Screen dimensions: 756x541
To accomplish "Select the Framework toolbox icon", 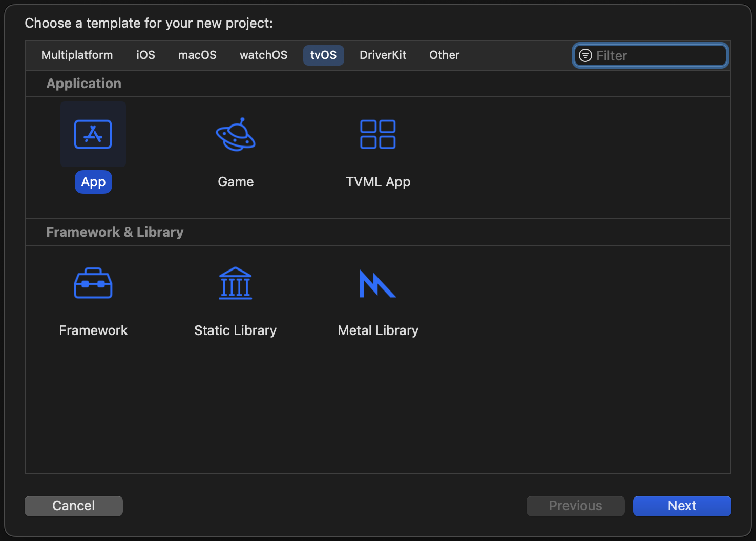I will [93, 283].
